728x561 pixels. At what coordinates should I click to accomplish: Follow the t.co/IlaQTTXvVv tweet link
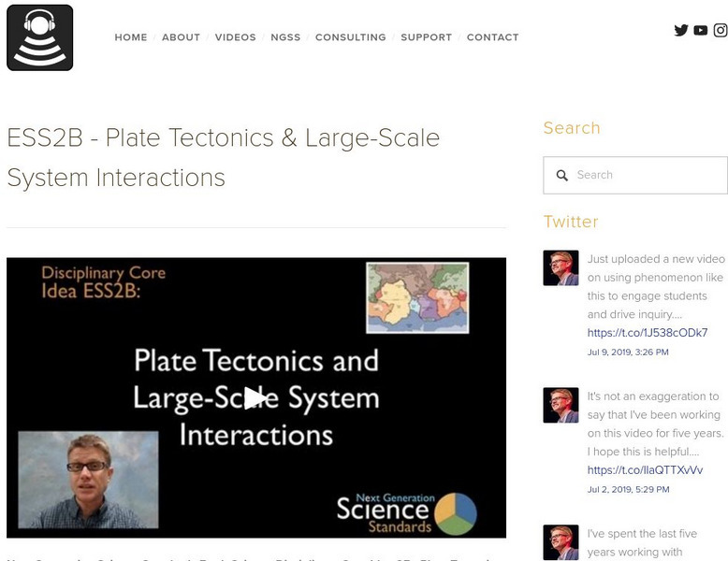point(645,470)
